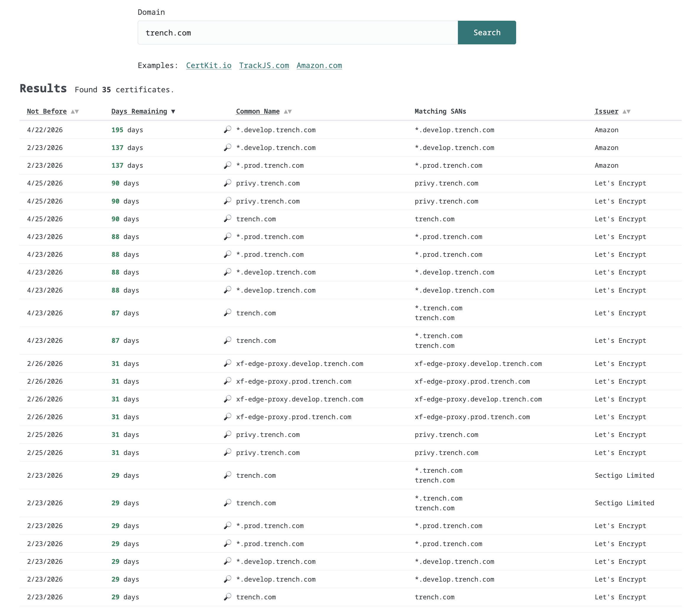Viewport: 700px width, 610px height.
Task: Click magnifier for second Sectigo Limited certificate
Action: (x=227, y=503)
